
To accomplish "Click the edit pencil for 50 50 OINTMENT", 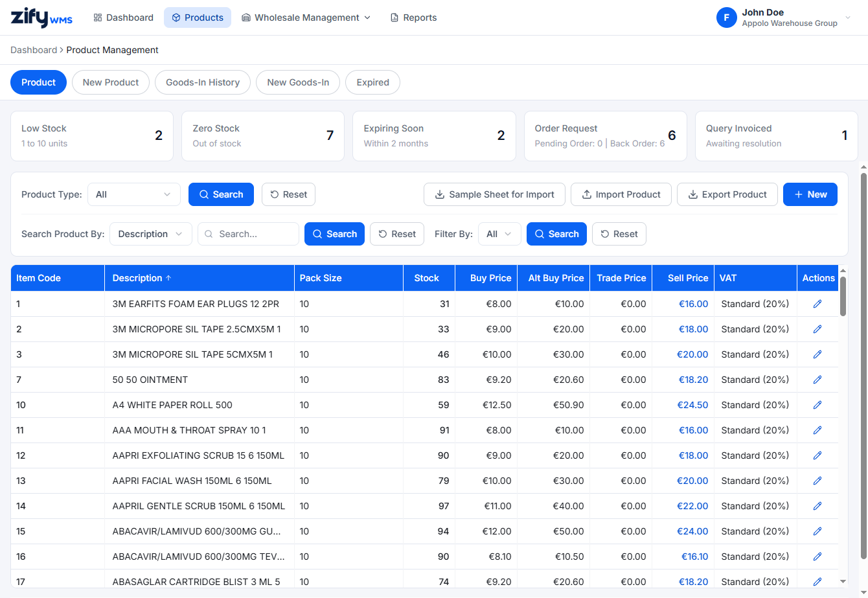I will click(817, 380).
